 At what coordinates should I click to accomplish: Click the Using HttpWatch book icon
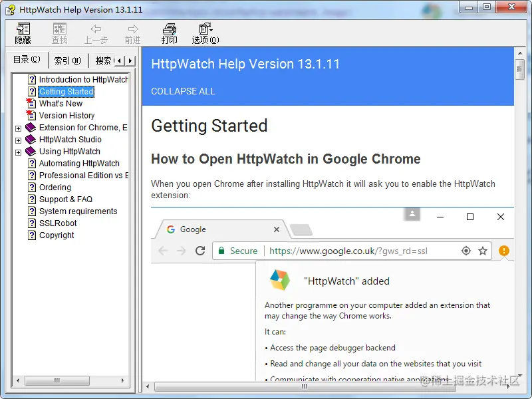(x=31, y=152)
